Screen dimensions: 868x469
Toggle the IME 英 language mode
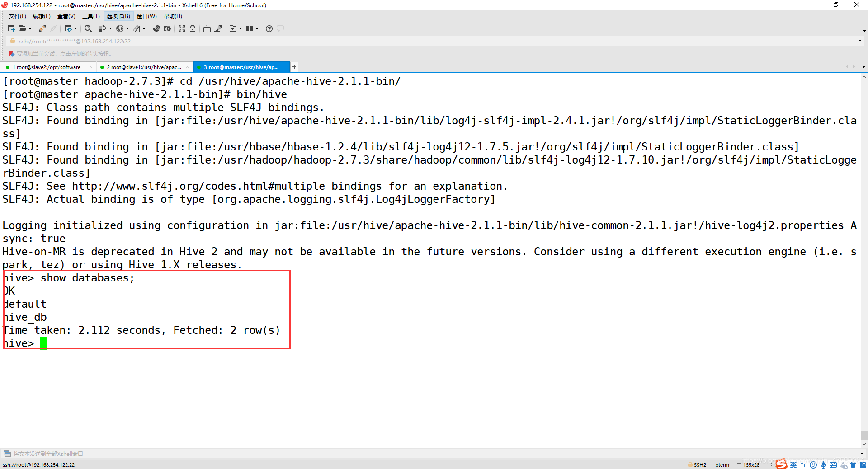click(x=793, y=465)
